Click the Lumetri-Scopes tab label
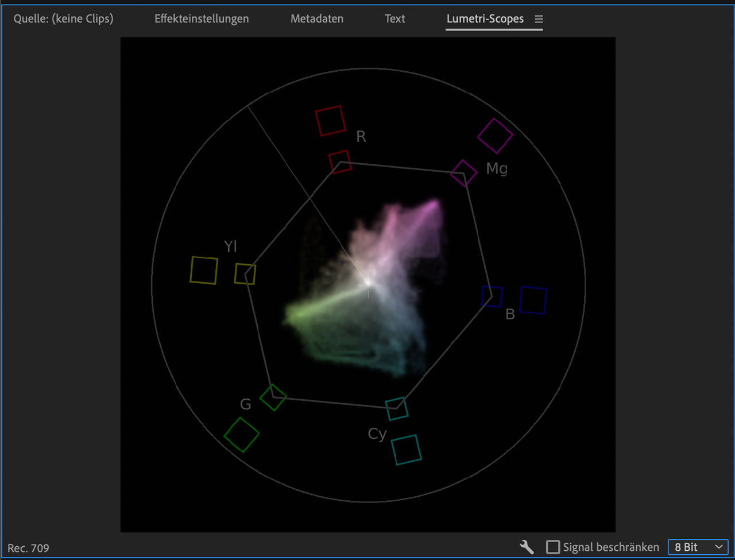 tap(485, 18)
